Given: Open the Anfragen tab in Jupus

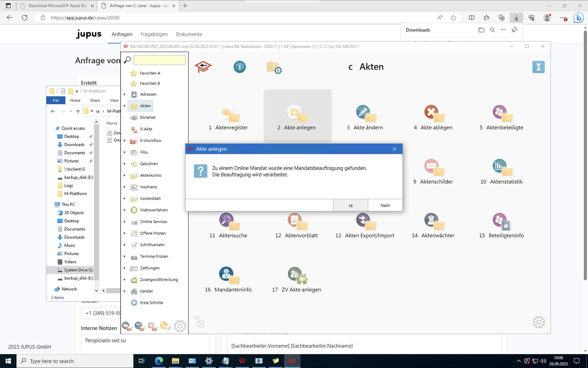Looking at the screenshot, I should (x=122, y=34).
